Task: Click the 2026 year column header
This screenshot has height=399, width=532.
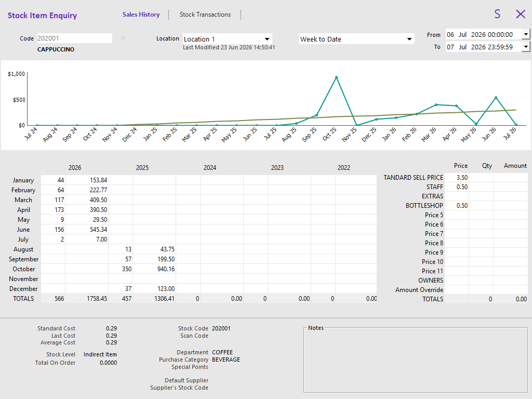Action: 75,168
